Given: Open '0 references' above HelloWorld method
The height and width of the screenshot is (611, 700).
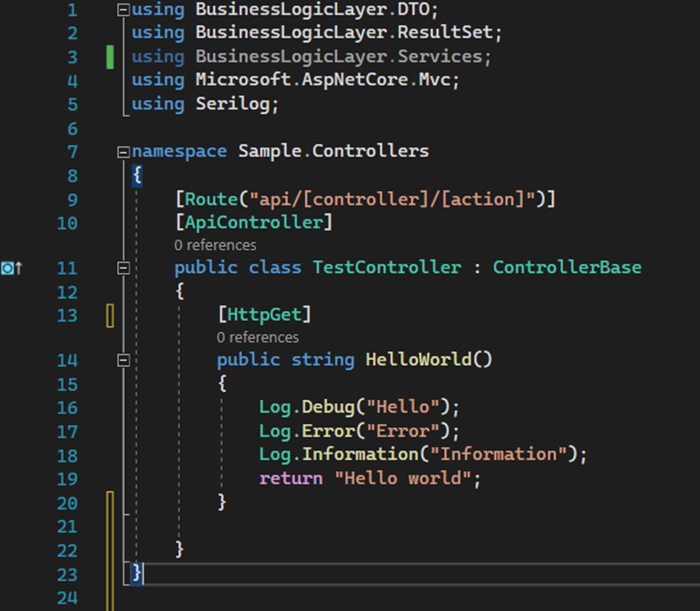Looking at the screenshot, I should click(x=258, y=338).
